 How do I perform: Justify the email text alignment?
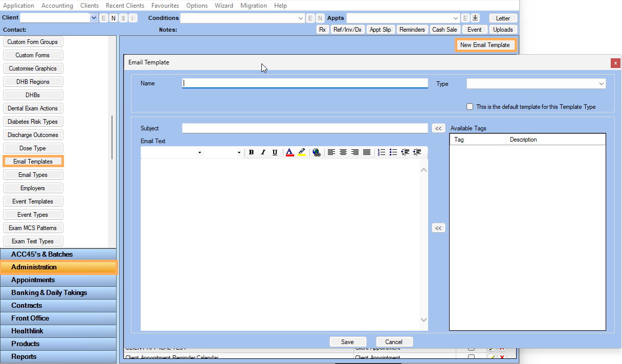(367, 152)
